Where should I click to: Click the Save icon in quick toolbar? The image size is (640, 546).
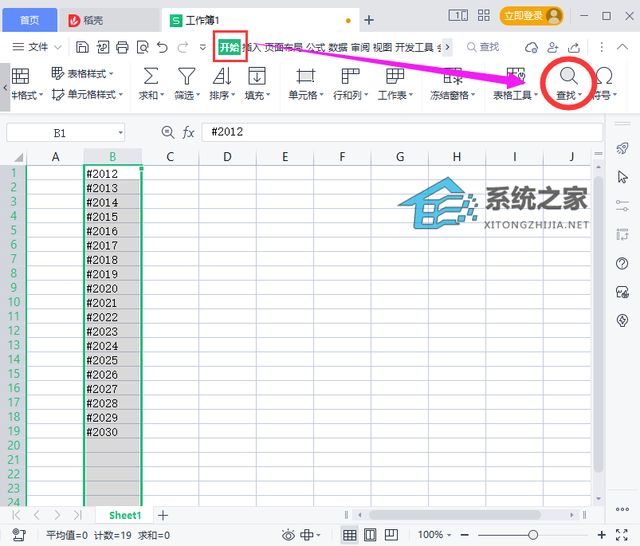82,47
